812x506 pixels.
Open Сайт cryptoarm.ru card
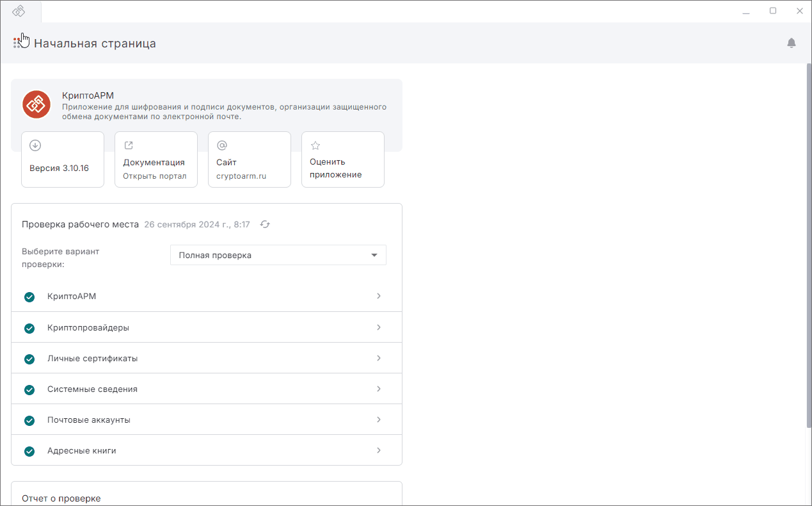[250, 159]
